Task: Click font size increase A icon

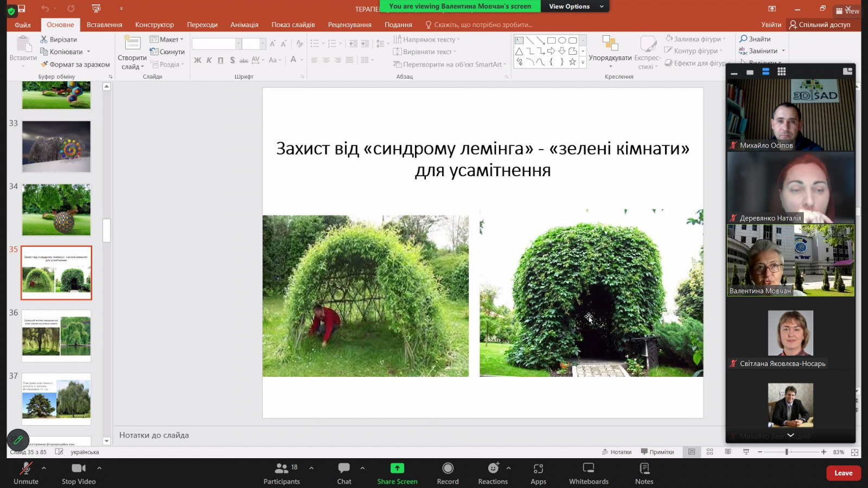Action: (272, 44)
